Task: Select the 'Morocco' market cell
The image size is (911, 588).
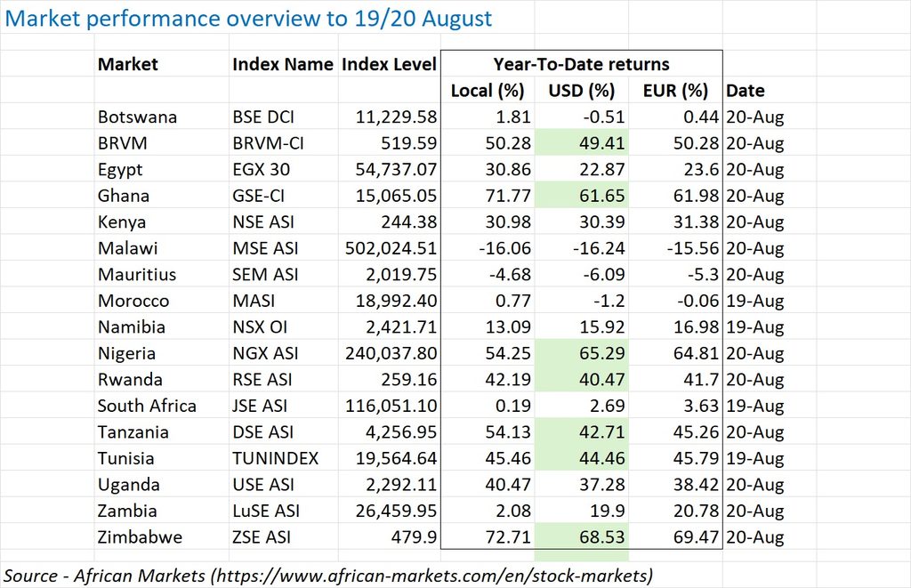Action: [162, 301]
